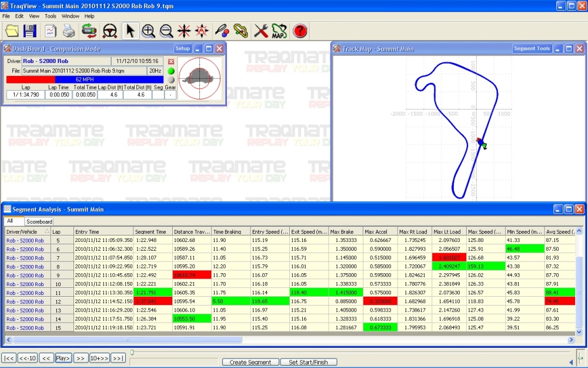
Task: Jump to end with >>| button
Action: click(x=118, y=358)
